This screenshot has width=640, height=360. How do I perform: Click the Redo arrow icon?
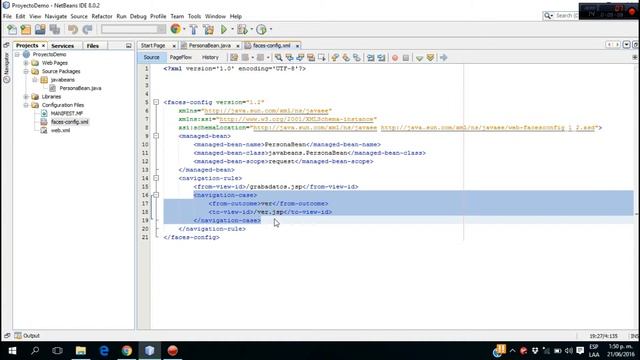click(x=87, y=29)
